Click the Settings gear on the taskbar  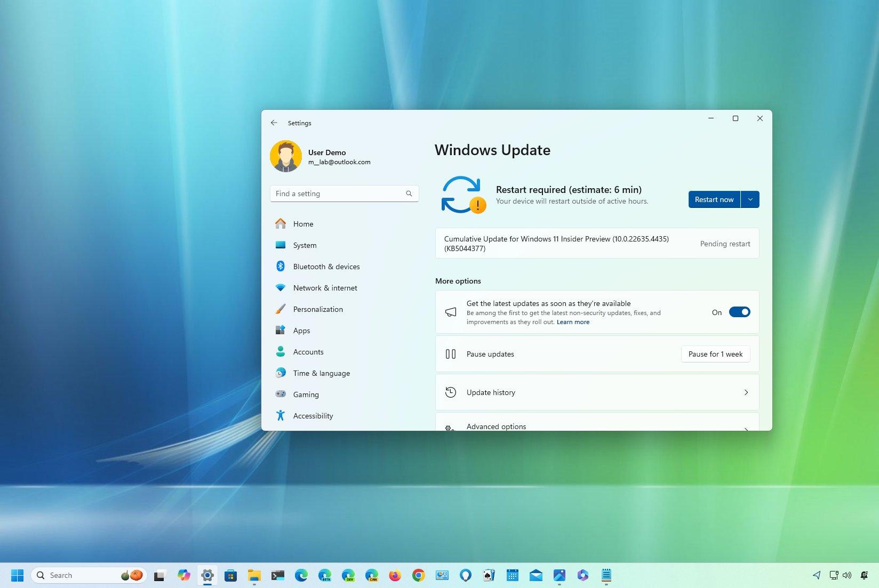[207, 575]
